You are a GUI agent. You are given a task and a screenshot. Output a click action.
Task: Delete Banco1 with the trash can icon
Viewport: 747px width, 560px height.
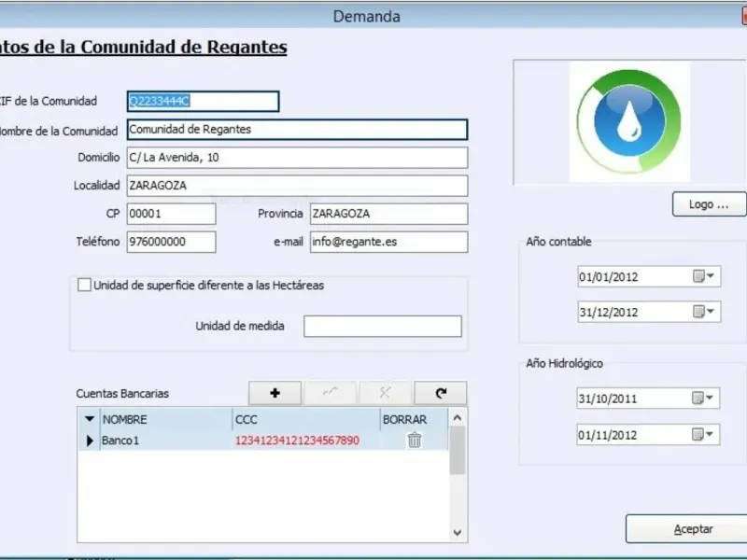tap(415, 440)
